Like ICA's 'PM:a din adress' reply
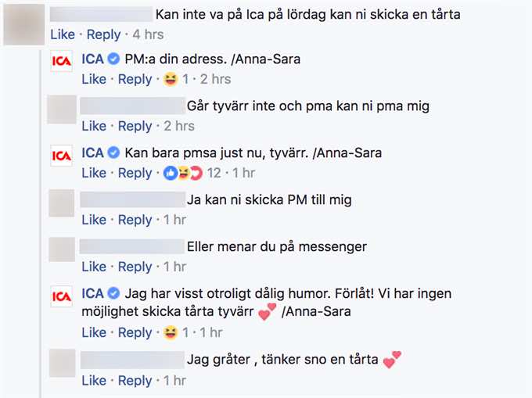Image resolution: width=532 pixels, height=398 pixels. pyautogui.click(x=94, y=79)
